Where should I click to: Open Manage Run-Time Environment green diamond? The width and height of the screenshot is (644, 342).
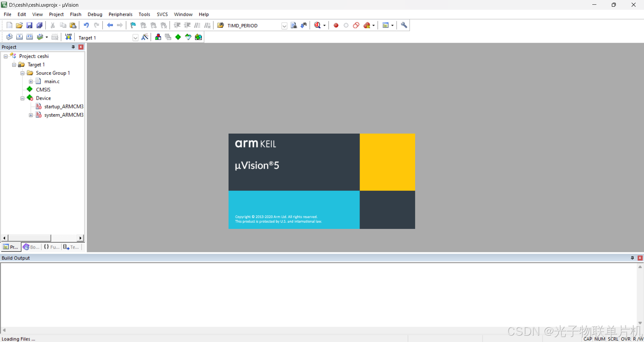point(178,37)
